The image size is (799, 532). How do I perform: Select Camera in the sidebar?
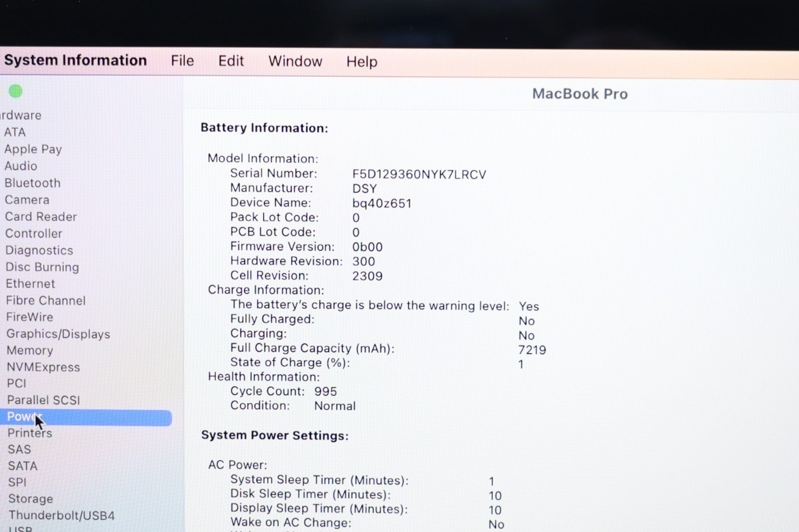(x=27, y=200)
